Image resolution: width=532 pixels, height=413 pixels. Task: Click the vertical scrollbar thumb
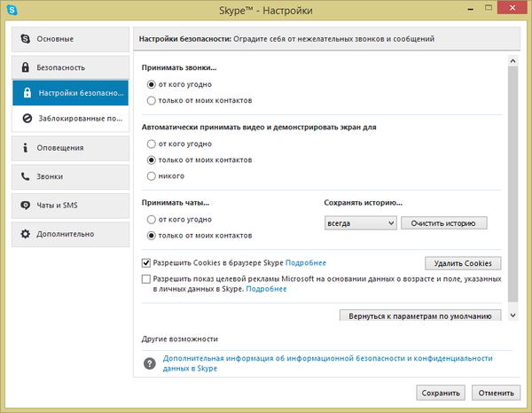513,183
